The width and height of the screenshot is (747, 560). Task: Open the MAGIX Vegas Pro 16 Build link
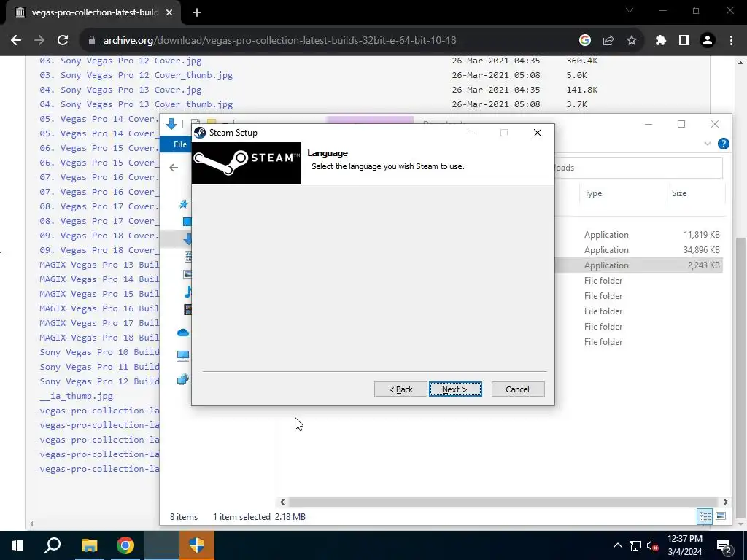(99, 308)
